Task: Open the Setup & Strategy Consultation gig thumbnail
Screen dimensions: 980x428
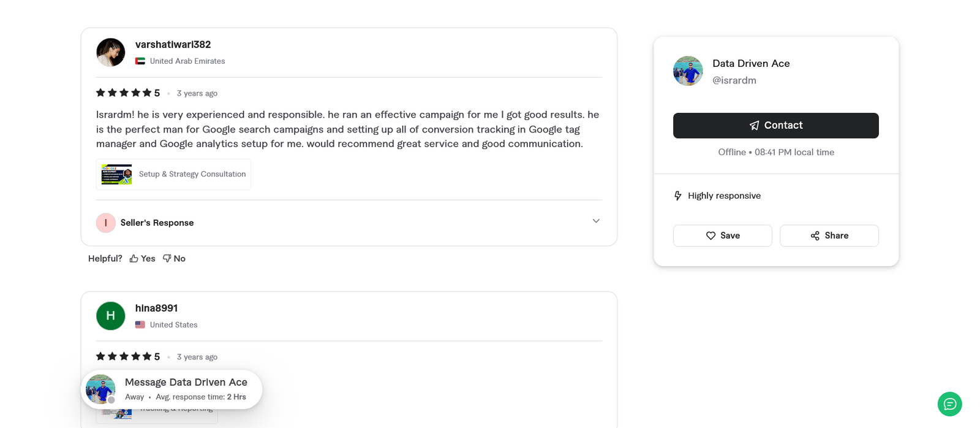Action: click(116, 174)
